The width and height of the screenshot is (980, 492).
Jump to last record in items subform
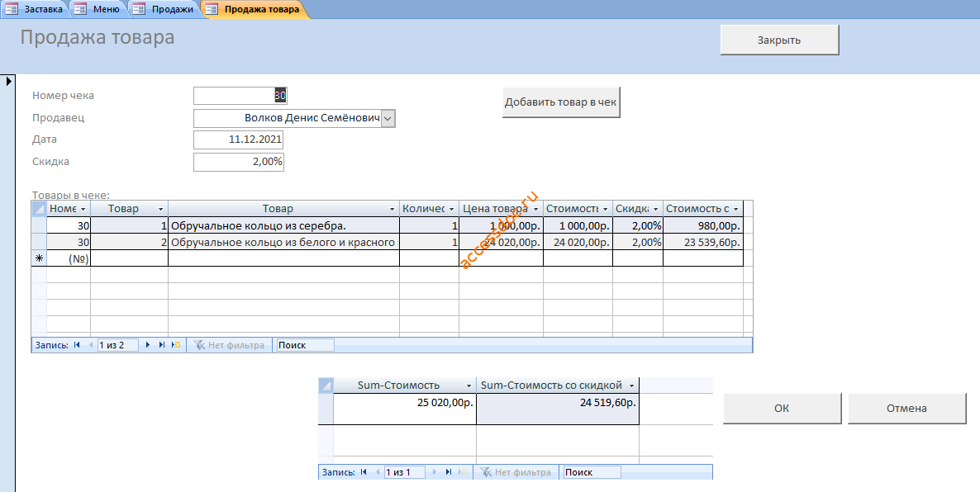point(162,345)
